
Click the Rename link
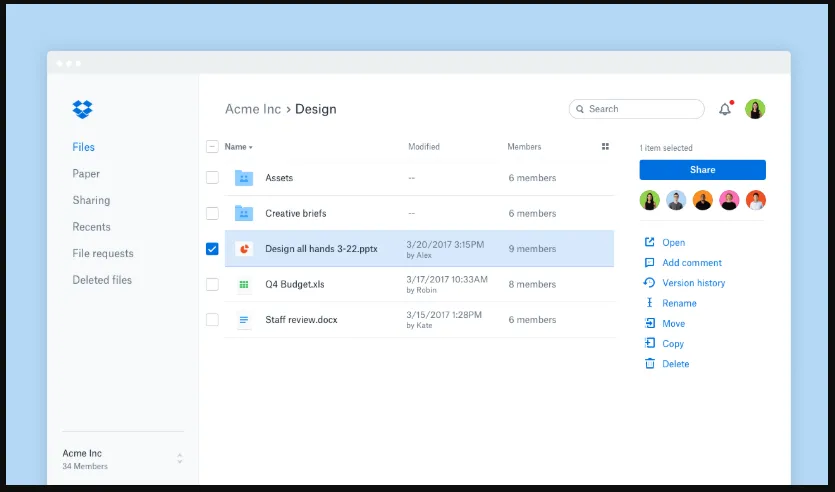680,303
